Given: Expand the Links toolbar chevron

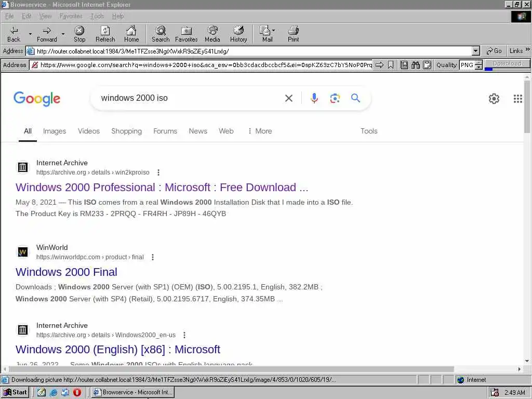Looking at the screenshot, I should pos(528,49).
